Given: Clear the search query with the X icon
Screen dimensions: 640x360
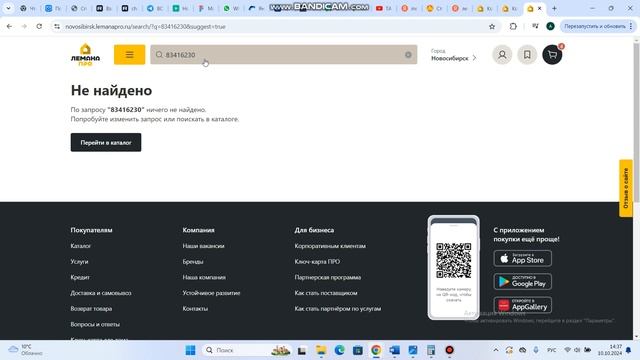Looking at the screenshot, I should coord(408,55).
